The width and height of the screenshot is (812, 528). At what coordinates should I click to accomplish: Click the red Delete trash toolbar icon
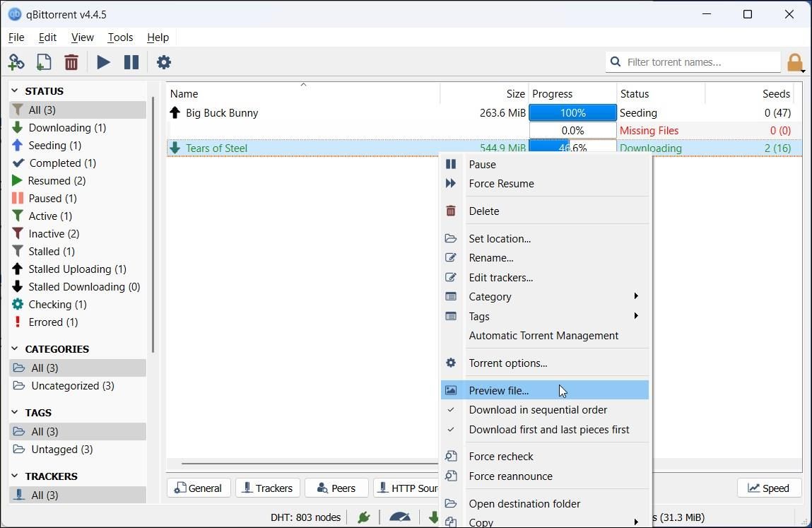pos(71,62)
